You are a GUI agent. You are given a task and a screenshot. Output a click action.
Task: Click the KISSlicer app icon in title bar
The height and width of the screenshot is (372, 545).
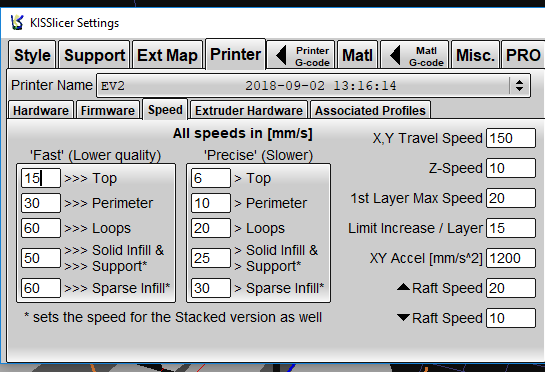(17, 23)
